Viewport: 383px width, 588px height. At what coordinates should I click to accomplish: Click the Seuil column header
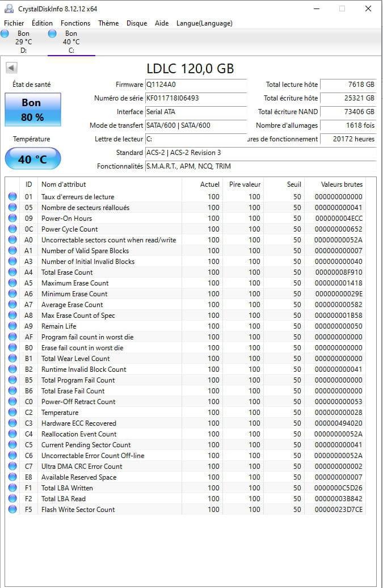click(284, 184)
